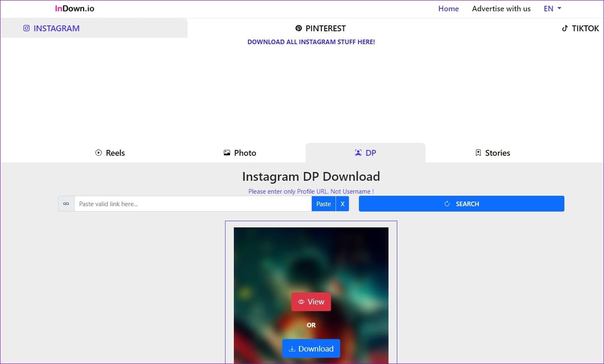The width and height of the screenshot is (604, 364).
Task: Click the Instagram DP Download heading
Action: pos(311,177)
